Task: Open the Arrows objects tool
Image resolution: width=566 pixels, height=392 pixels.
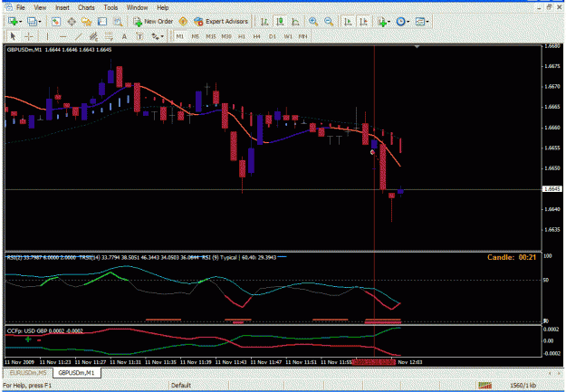Action: [x=155, y=36]
